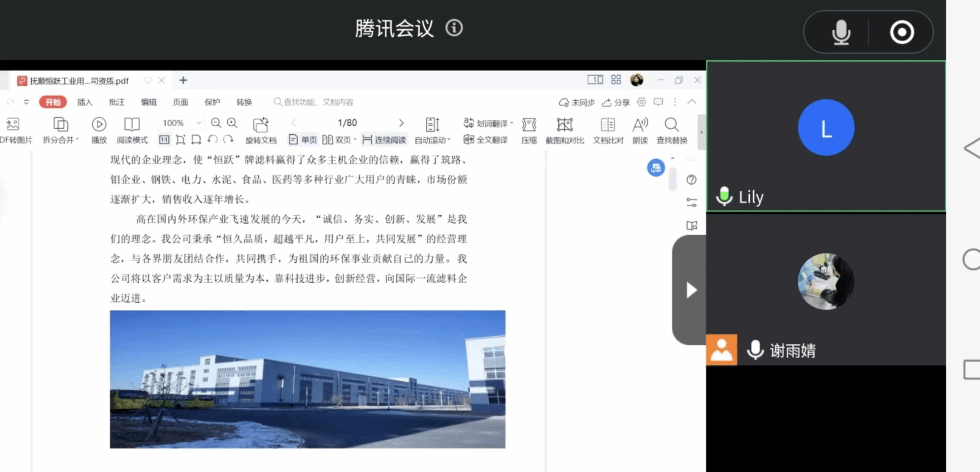Screen dimensions: 980x472
Task: Enable Single Page (单页) view mode
Action: tap(303, 140)
